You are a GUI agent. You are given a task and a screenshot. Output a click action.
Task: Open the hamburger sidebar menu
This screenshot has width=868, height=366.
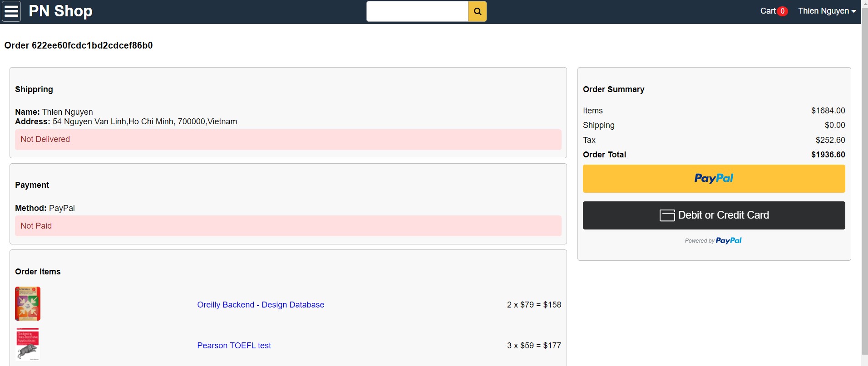pos(11,11)
